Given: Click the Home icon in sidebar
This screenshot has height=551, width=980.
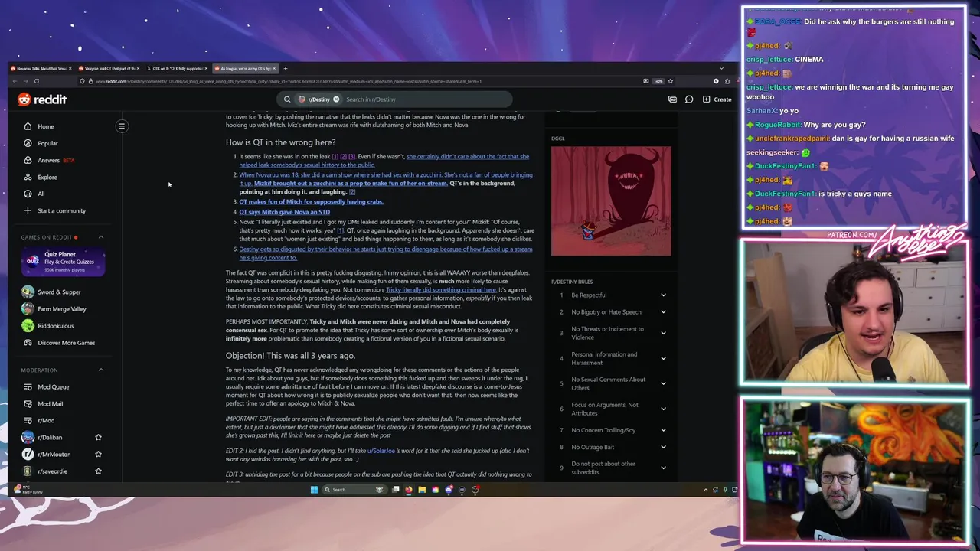Looking at the screenshot, I should tap(28, 126).
